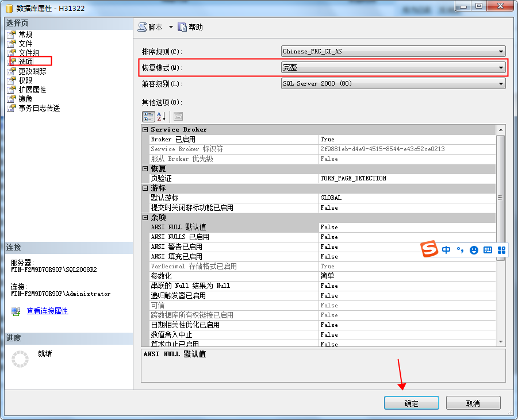Image resolution: width=518 pixels, height=420 pixels.
Task: Collapse the Service Broker section
Action: point(145,130)
